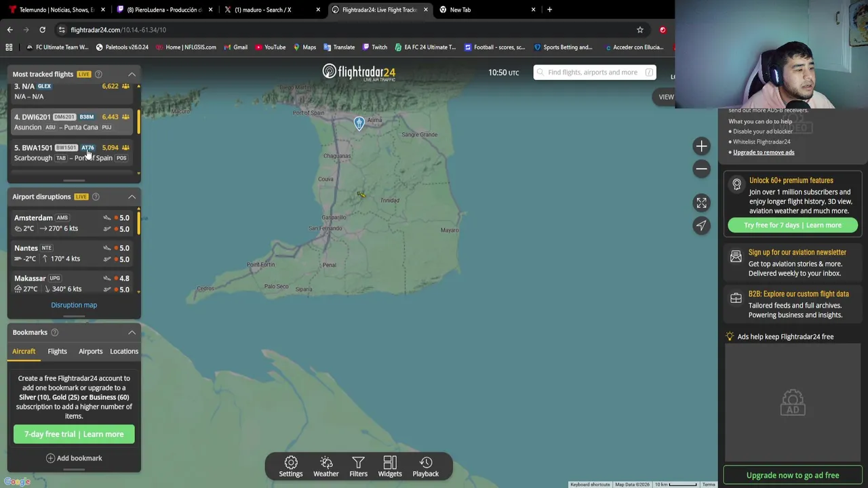Center map on my location arrow icon

701,225
